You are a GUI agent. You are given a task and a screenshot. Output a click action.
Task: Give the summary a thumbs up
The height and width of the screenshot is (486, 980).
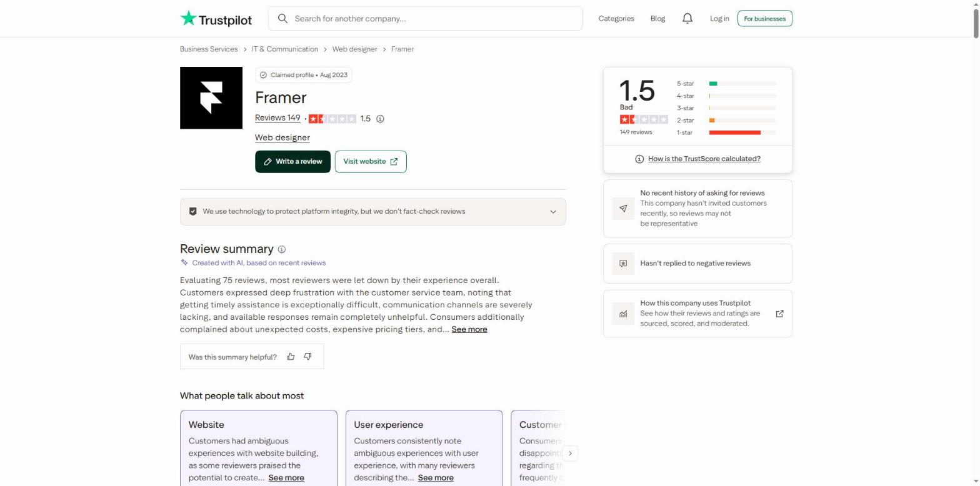tap(291, 357)
